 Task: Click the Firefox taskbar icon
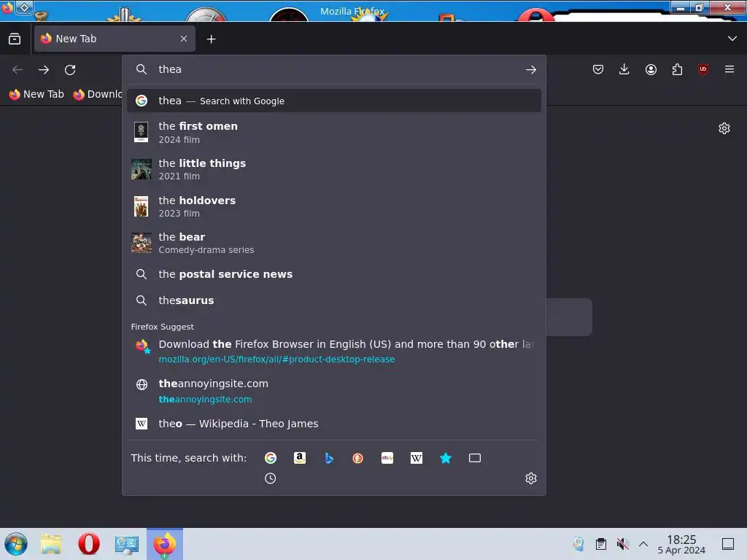(164, 544)
